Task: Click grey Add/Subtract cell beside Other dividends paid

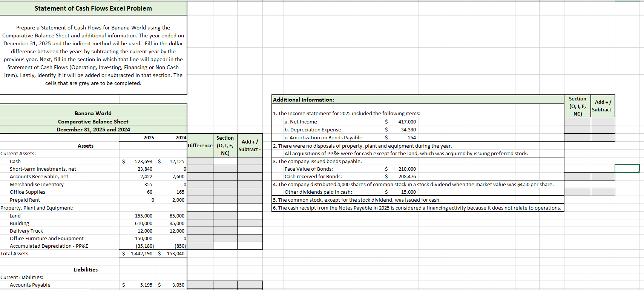Action: (x=603, y=192)
